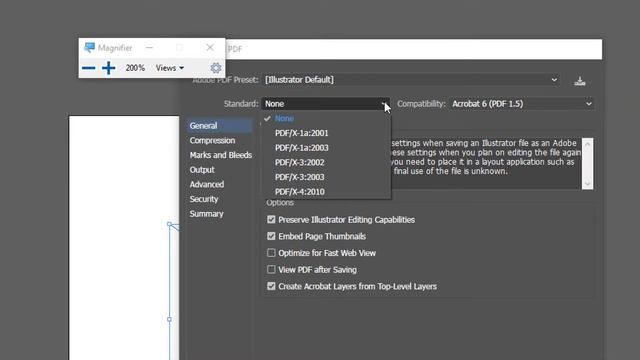This screenshot has width=640, height=360.
Task: Enable Optimize for Fast Web View
Action: click(x=271, y=253)
